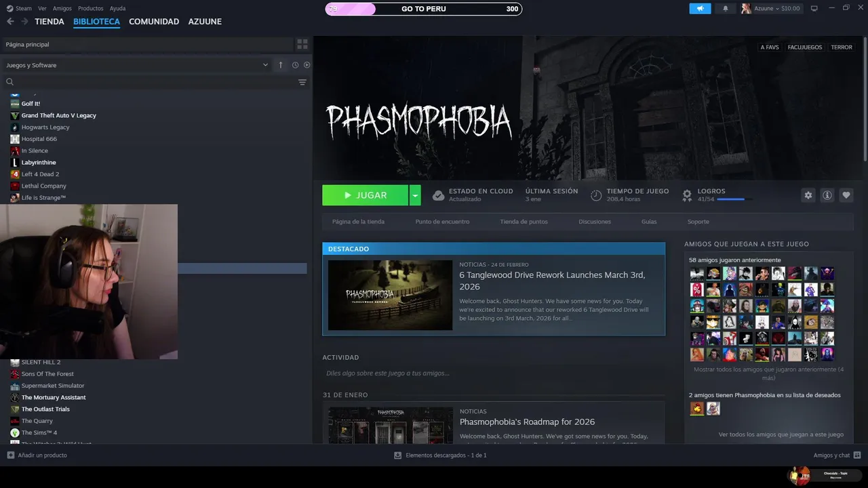Open the Ver menu
Image resolution: width=868 pixels, height=488 pixels.
42,8
